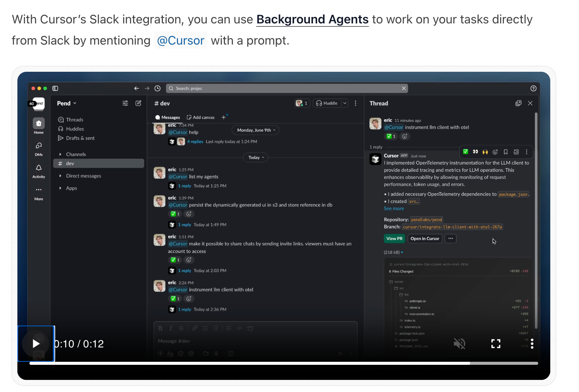Screen dimensions: 579x392
Task: Bookmark the Cursor reply
Action: tap(506, 152)
